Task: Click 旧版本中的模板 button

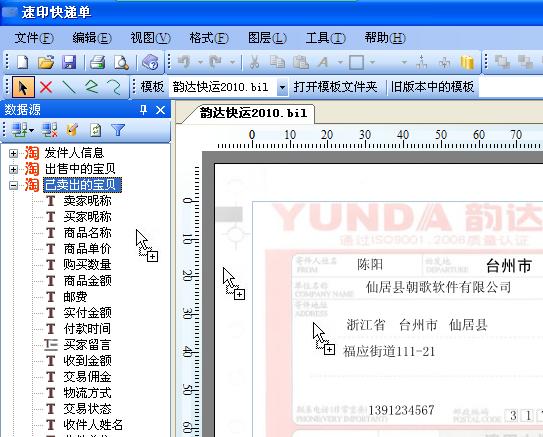Action: [432, 87]
